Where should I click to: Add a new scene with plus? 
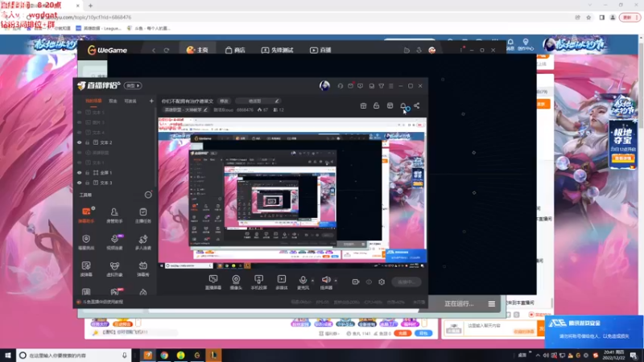click(x=151, y=101)
